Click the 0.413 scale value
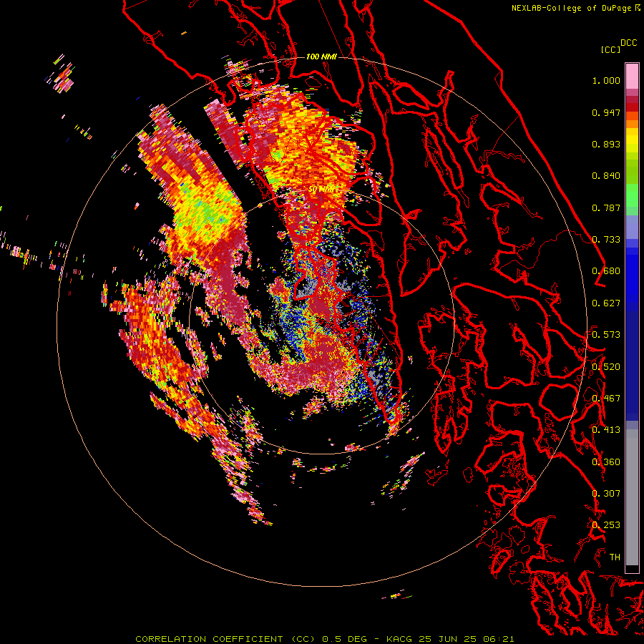 coord(606,430)
